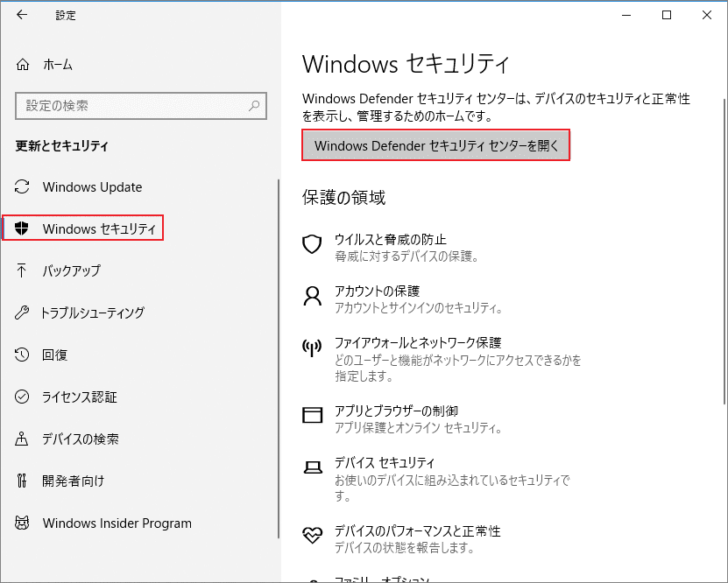This screenshot has width=728, height=583.
Task: Select the 開発者向け tools icon
Action: pos(24,481)
